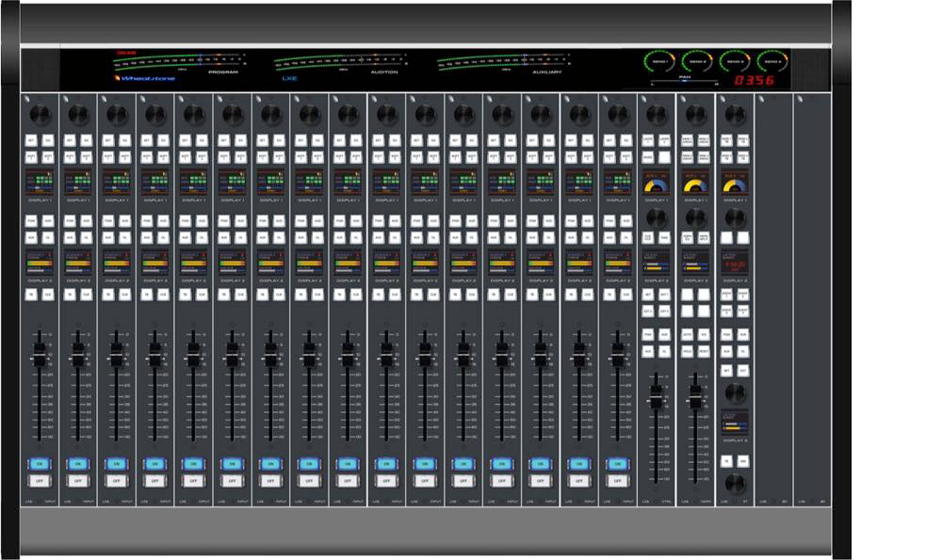Screen dimensions: 942x560
Task: Switch OFF the first input channel
Action: click(40, 480)
